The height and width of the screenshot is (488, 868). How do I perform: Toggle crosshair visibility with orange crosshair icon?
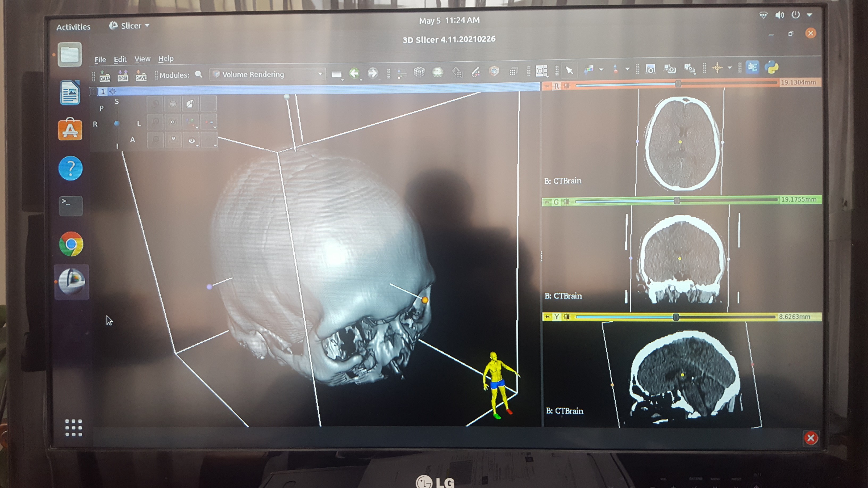click(x=717, y=68)
